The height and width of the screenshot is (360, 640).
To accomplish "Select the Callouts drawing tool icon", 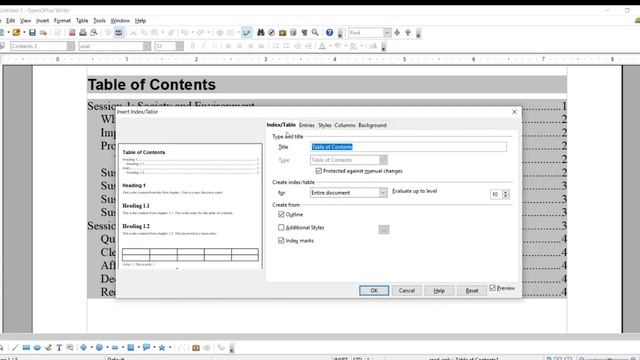I will point(70,348).
